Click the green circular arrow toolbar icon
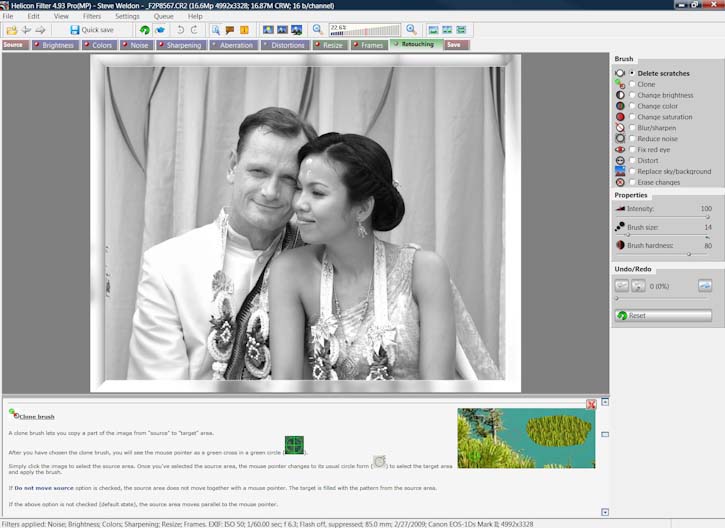725x528 pixels. pos(145,30)
